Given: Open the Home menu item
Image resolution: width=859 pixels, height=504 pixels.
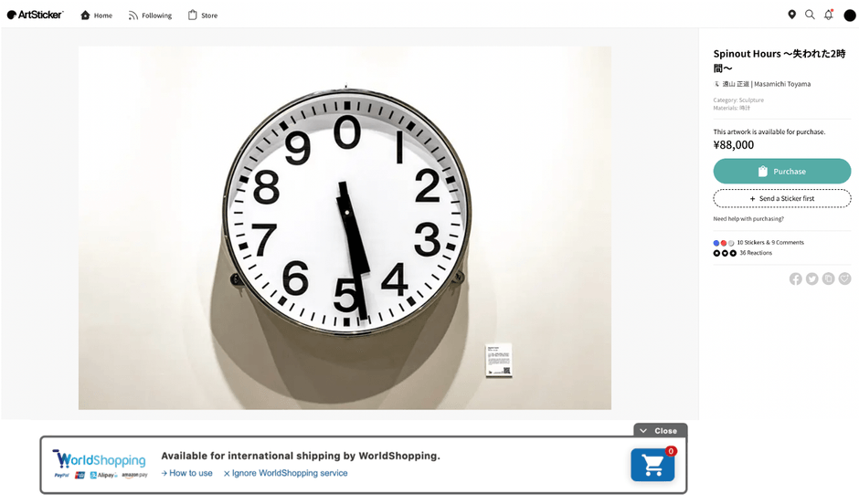Looking at the screenshot, I should click(x=97, y=16).
